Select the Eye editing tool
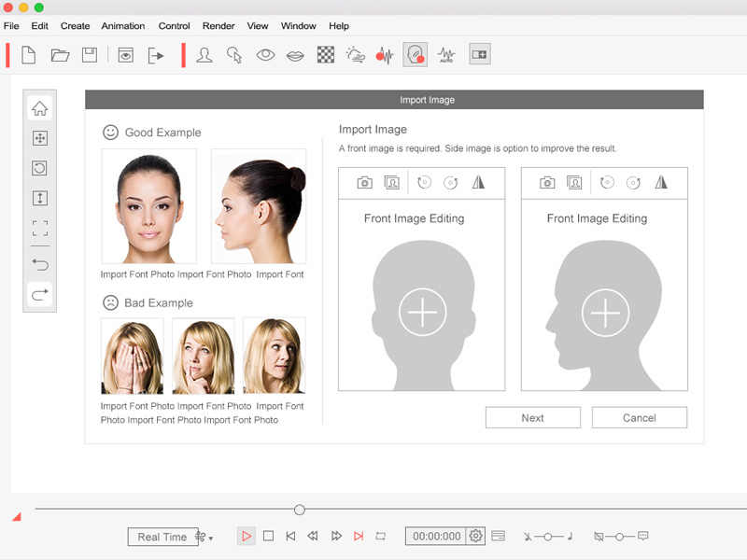Image resolution: width=747 pixels, height=560 pixels. coord(264,54)
